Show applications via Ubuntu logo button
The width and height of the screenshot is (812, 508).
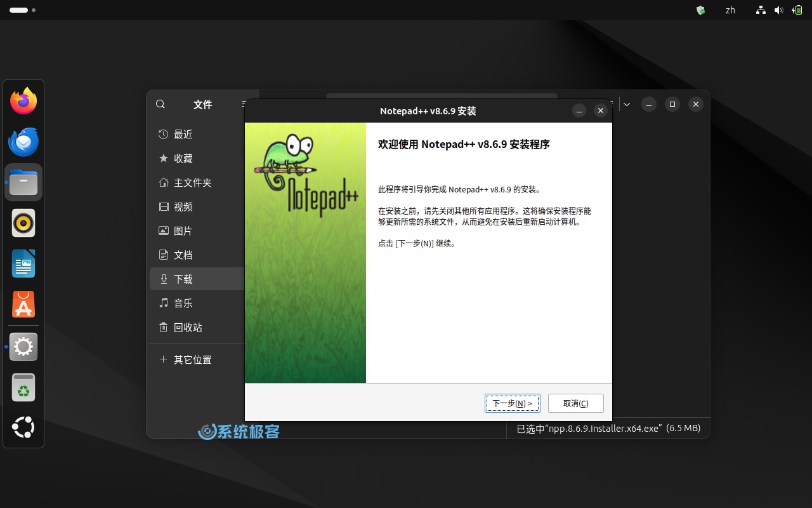(x=23, y=428)
